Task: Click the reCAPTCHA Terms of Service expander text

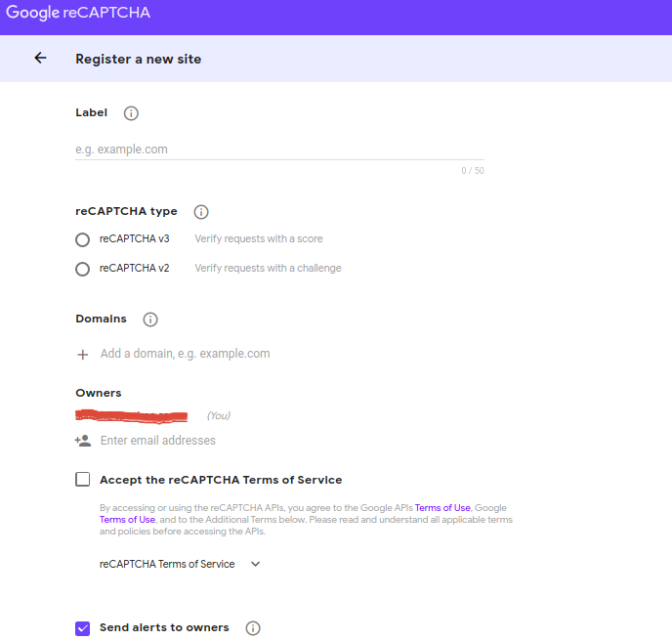Action: coord(167,564)
